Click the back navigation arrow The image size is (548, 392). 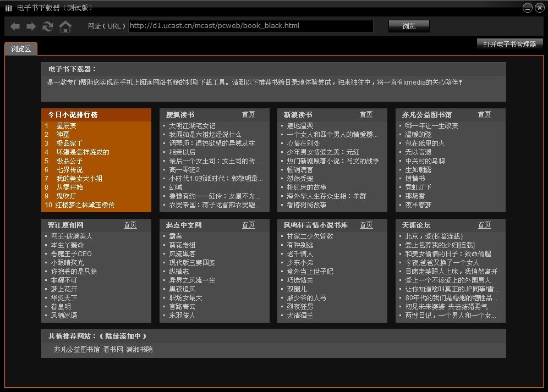click(15, 26)
